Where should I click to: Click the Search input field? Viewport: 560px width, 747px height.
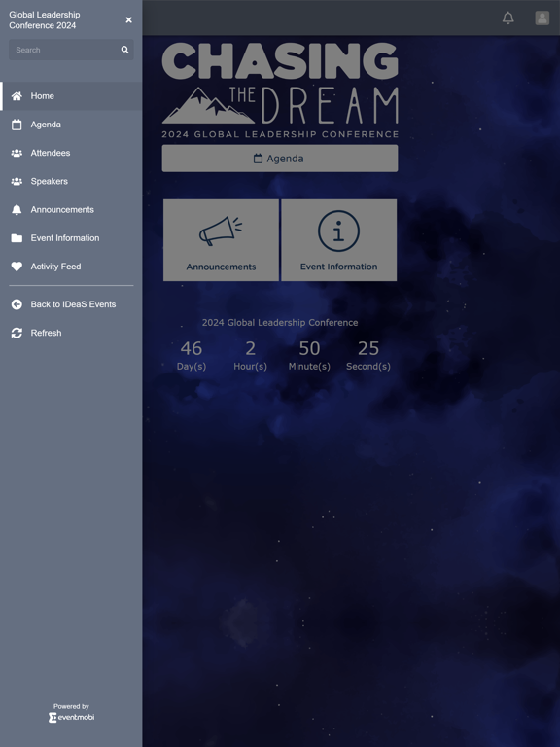coord(71,50)
